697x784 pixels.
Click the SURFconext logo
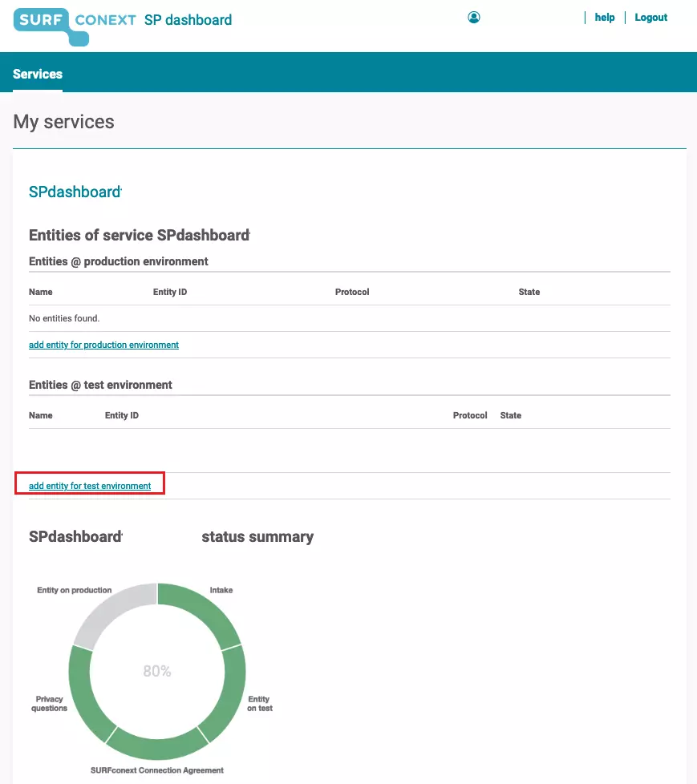[75, 26]
